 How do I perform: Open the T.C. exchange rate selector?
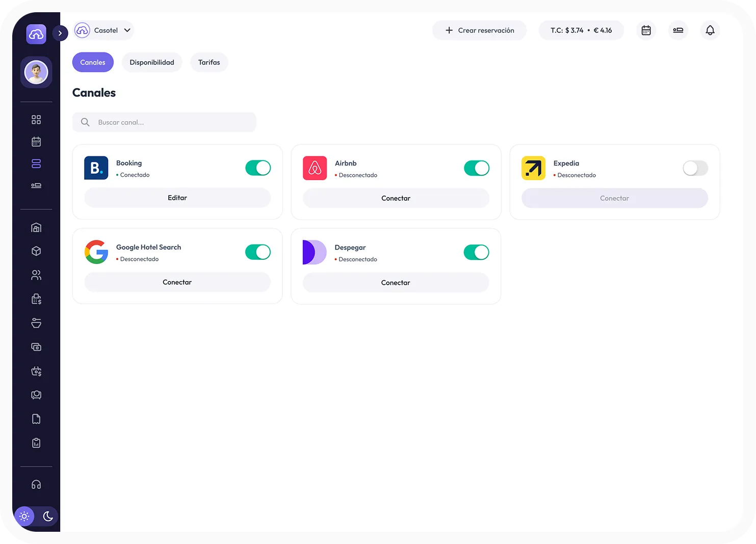(x=581, y=31)
